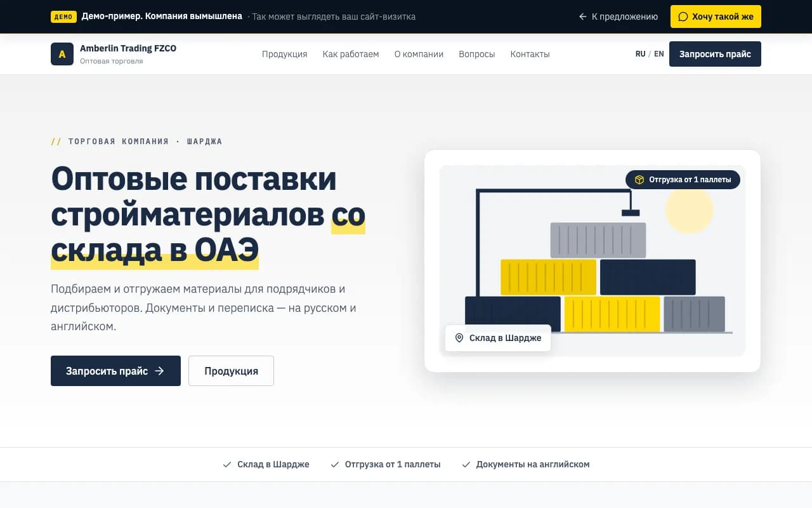Click the 'Отгрузка от 1 паллеты' dark badge
This screenshot has height=508, width=812.
tap(683, 180)
